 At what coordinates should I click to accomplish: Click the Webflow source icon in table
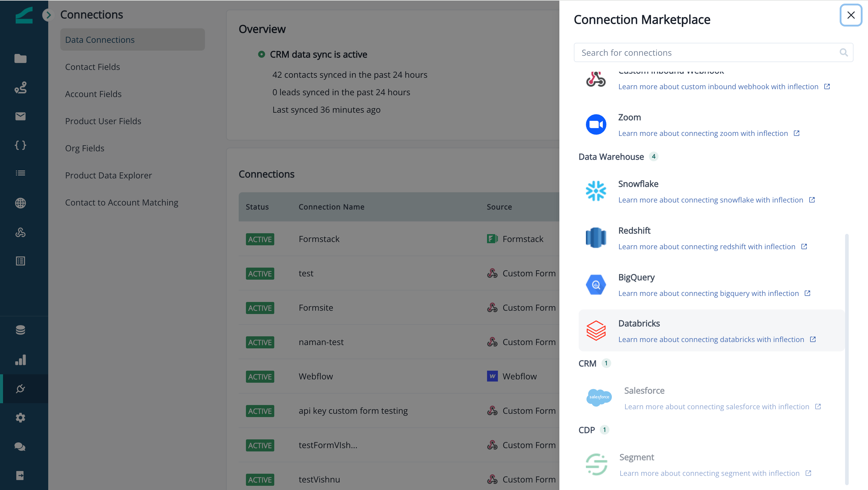pos(492,376)
